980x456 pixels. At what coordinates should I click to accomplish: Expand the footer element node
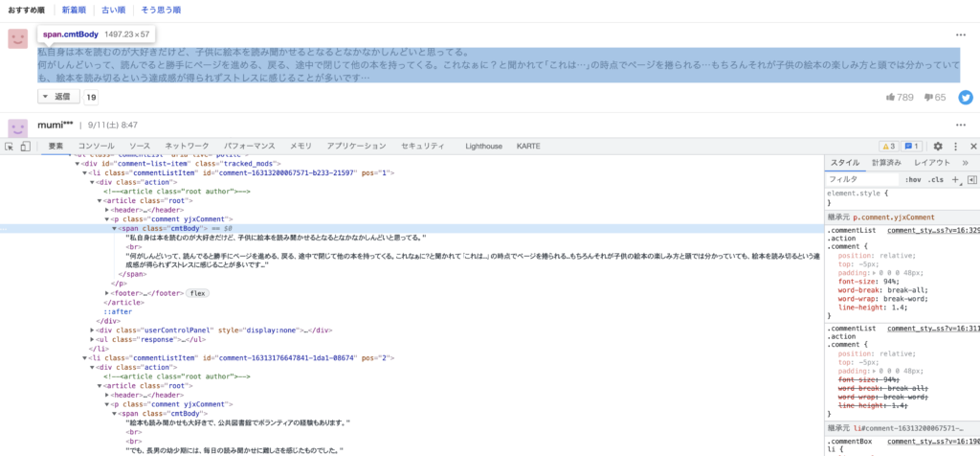(107, 293)
